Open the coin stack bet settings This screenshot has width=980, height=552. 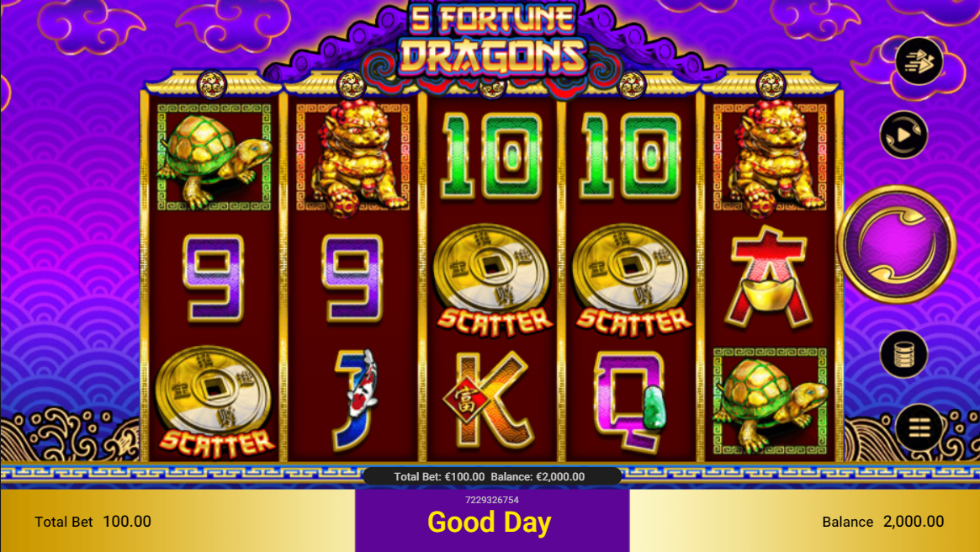pyautogui.click(x=903, y=354)
